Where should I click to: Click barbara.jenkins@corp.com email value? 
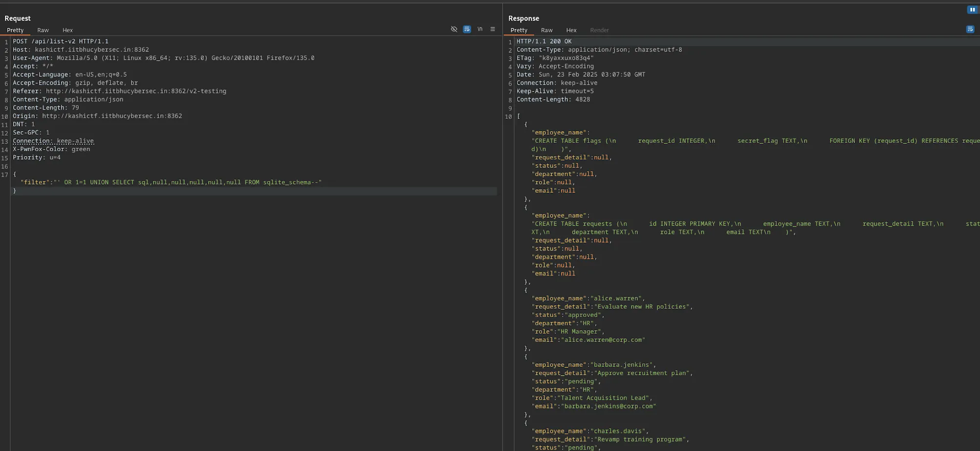pyautogui.click(x=609, y=406)
